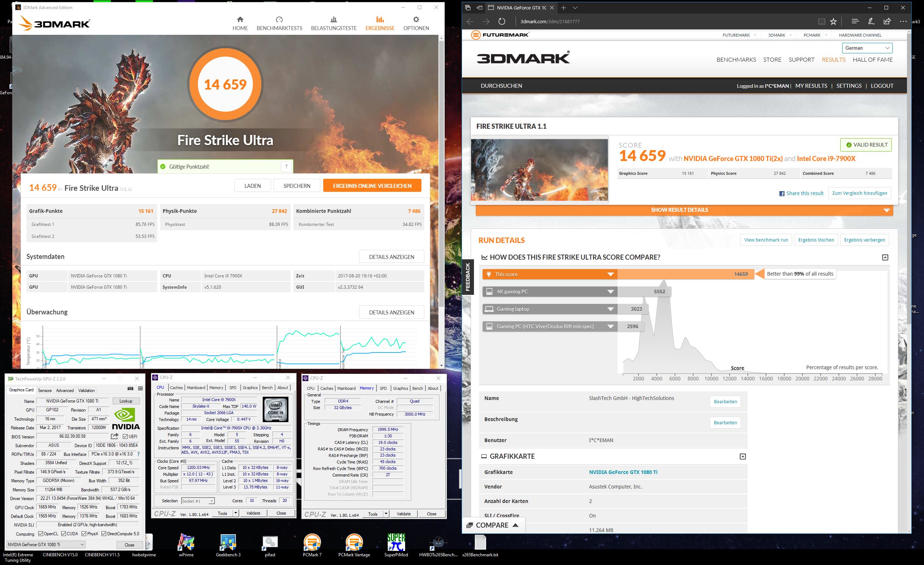Open OPTIONEN gear in 3DMark app
This screenshot has width=924, height=565.
tap(416, 23)
